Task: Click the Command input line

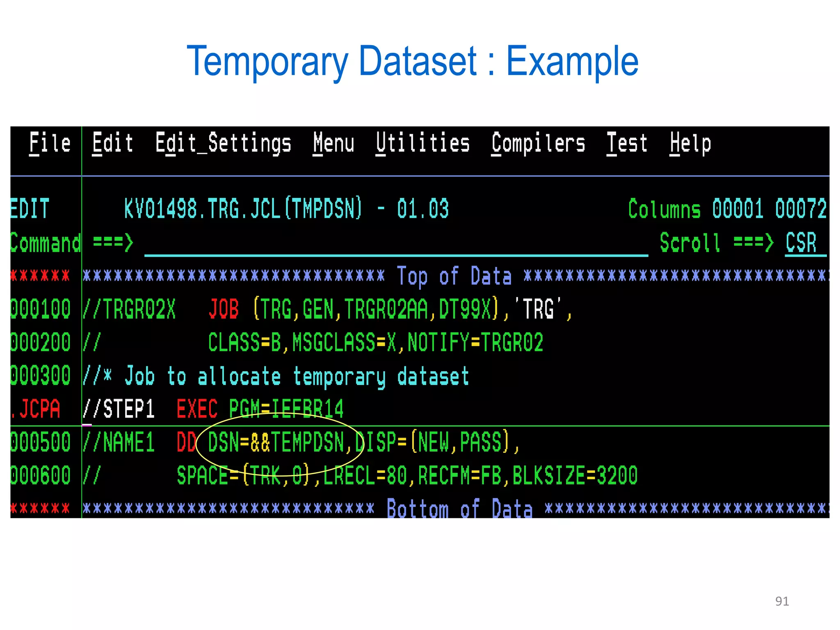Action: pyautogui.click(x=396, y=244)
